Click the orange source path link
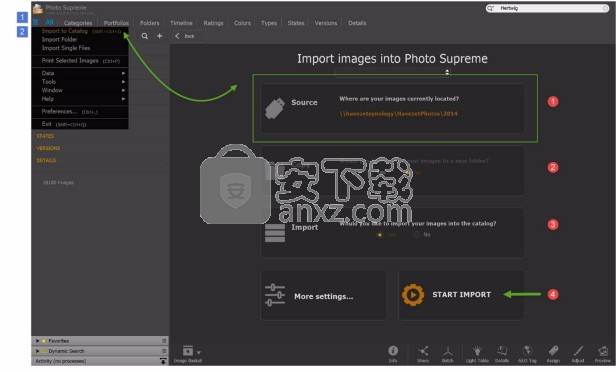This screenshot has width=616, height=372. tap(398, 114)
